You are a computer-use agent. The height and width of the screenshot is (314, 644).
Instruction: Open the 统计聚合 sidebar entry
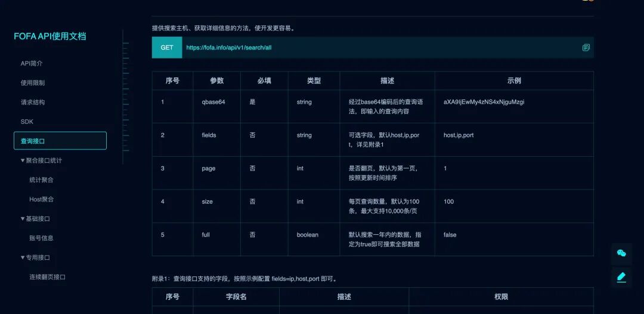pos(42,180)
